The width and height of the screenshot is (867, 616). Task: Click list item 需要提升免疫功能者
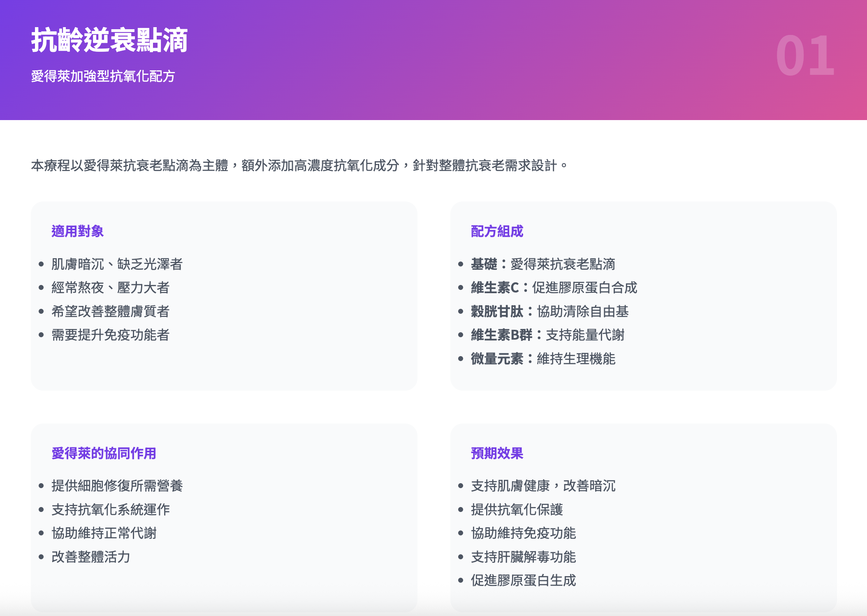pyautogui.click(x=110, y=335)
